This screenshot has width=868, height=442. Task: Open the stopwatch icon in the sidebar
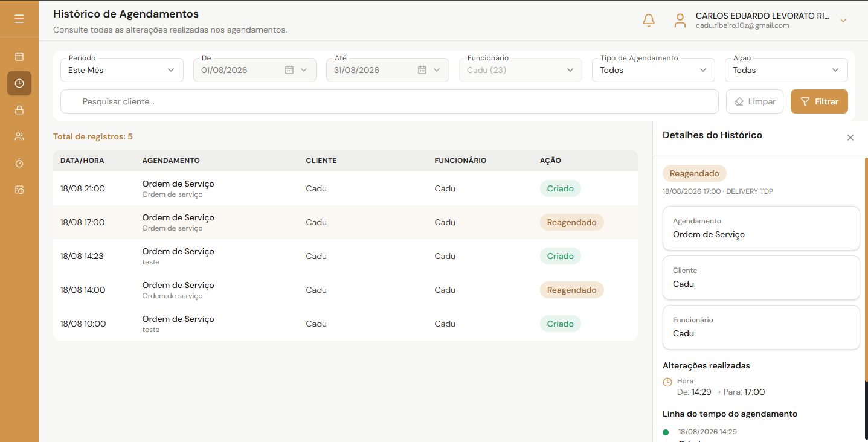(x=19, y=163)
